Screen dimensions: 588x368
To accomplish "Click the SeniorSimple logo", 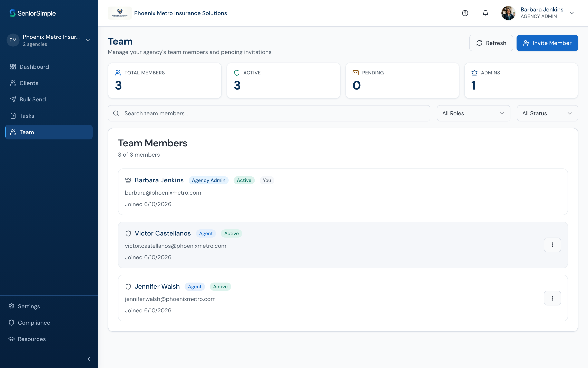I will pyautogui.click(x=32, y=13).
